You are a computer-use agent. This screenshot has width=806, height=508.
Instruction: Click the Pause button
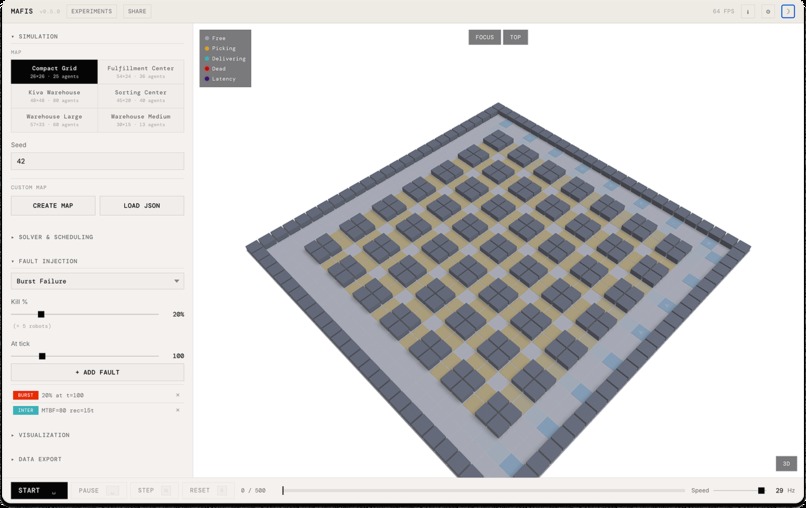[x=98, y=491]
